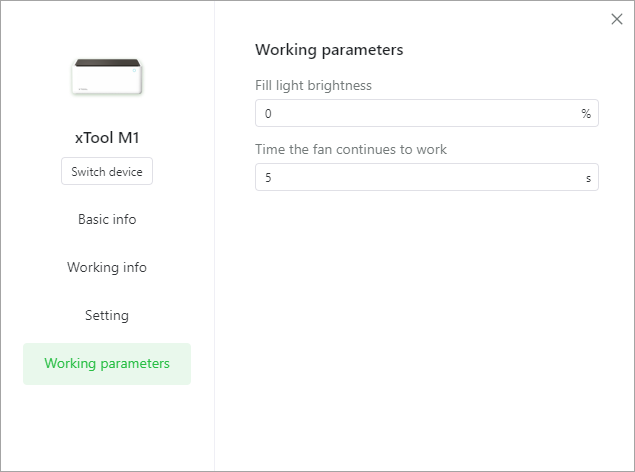This screenshot has width=635, height=472.
Task: Click the dark lid of device image
Action: (107, 62)
